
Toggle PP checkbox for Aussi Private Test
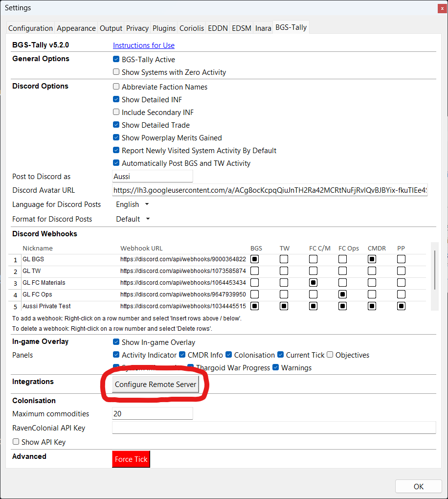(x=401, y=306)
